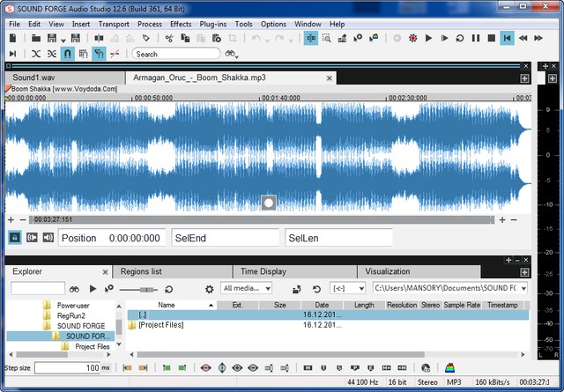
Task: Toggle the lock icon below the waveform
Action: (x=15, y=237)
